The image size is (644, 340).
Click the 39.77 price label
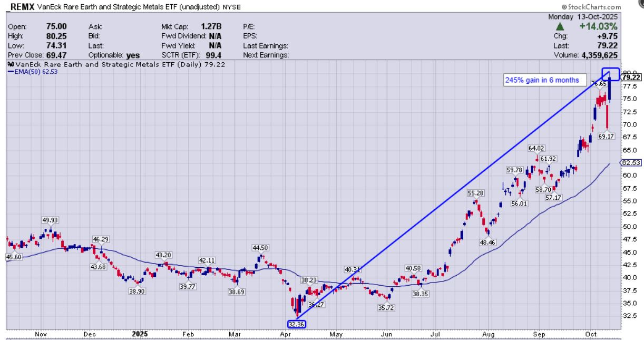(x=188, y=286)
